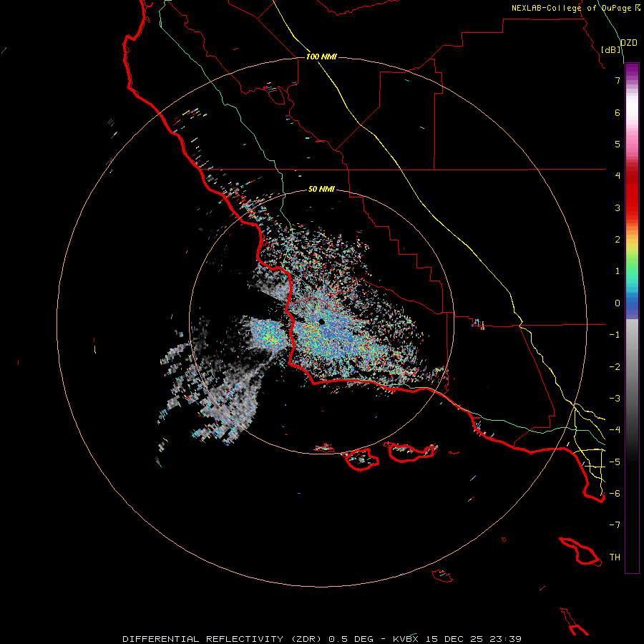Click the purple top of color scale
This screenshot has height=644, width=644.
tap(632, 70)
